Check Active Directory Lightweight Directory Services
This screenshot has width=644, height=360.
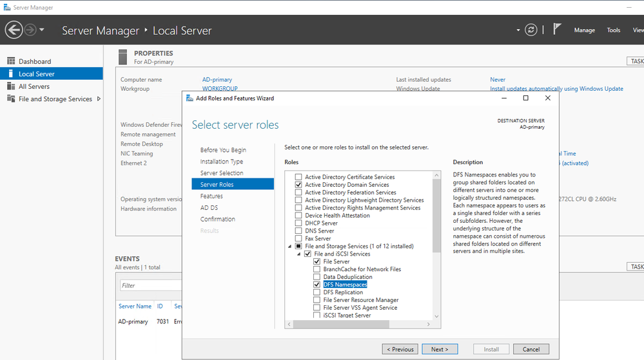click(298, 200)
